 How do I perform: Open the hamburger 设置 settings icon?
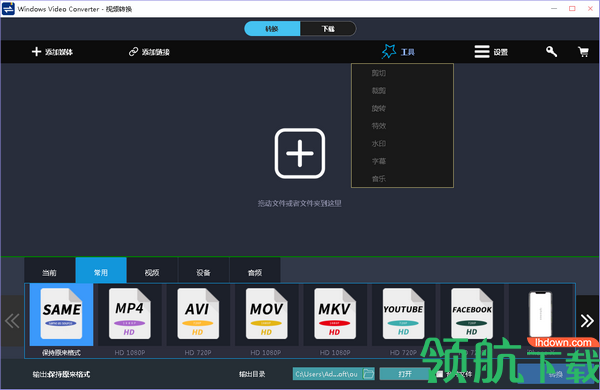coord(482,52)
